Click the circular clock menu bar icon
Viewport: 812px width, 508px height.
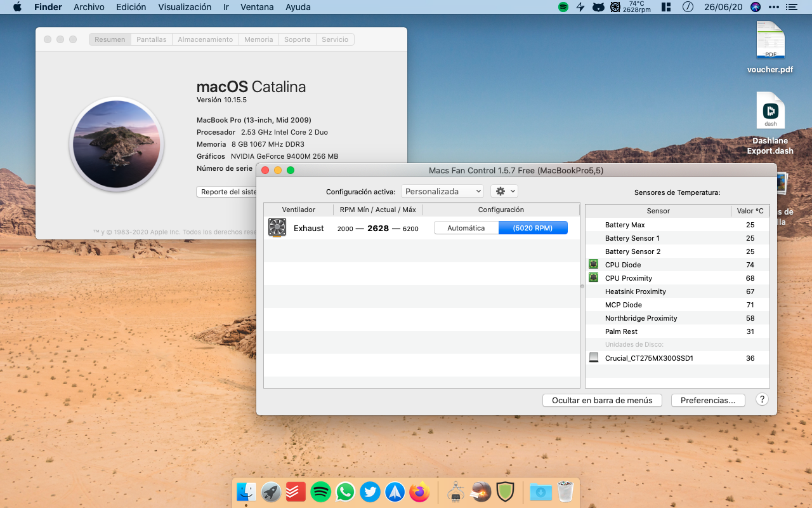coord(688,7)
